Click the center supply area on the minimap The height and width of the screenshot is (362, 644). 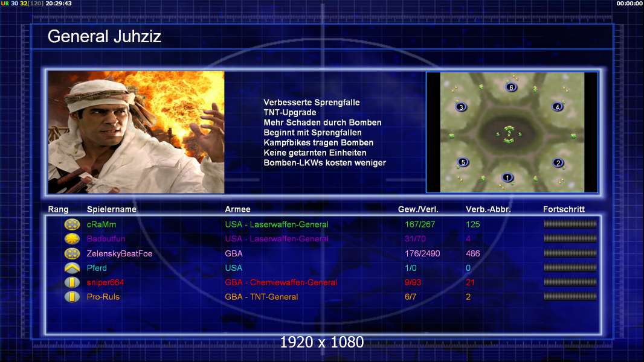509,134
